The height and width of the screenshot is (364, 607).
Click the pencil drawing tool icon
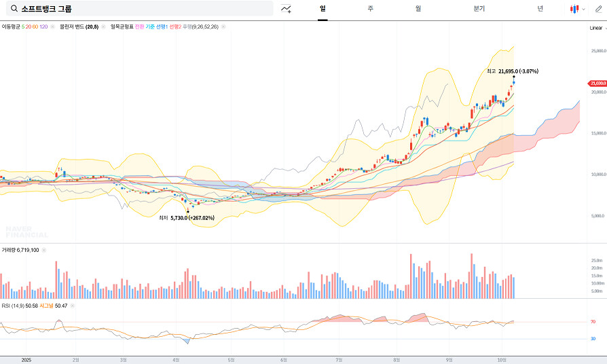(599, 9)
